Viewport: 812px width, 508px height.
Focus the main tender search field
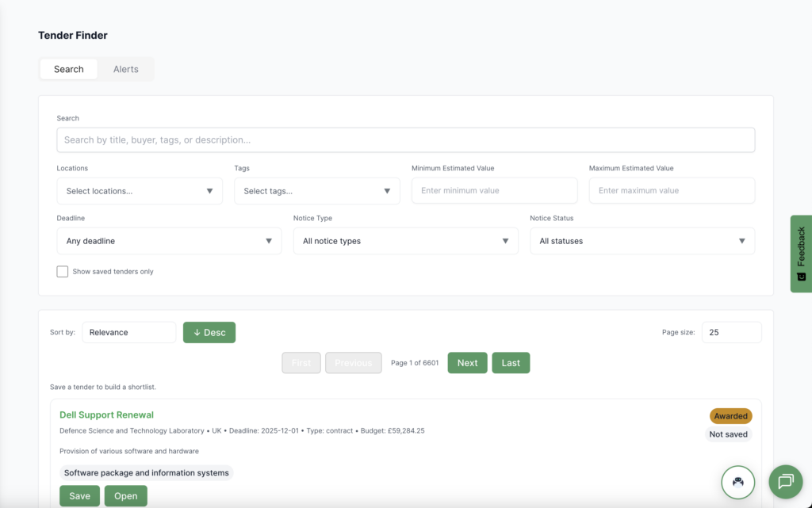(x=405, y=140)
